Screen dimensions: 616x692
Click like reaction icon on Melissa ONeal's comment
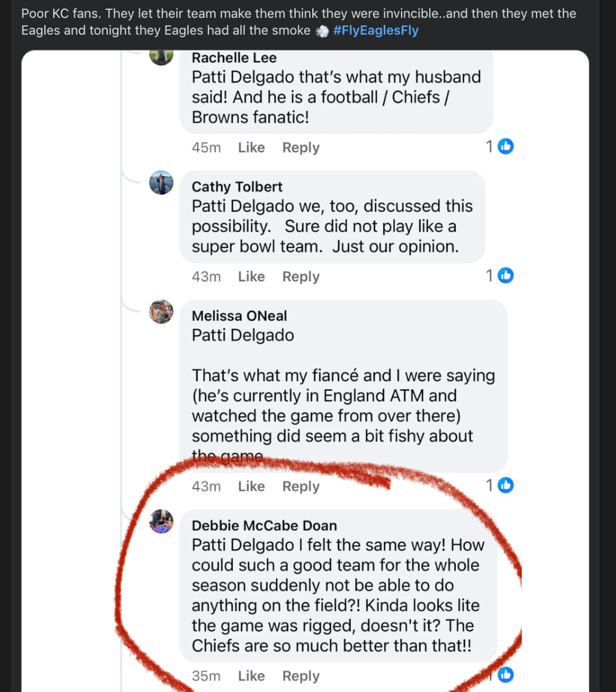[x=505, y=486]
